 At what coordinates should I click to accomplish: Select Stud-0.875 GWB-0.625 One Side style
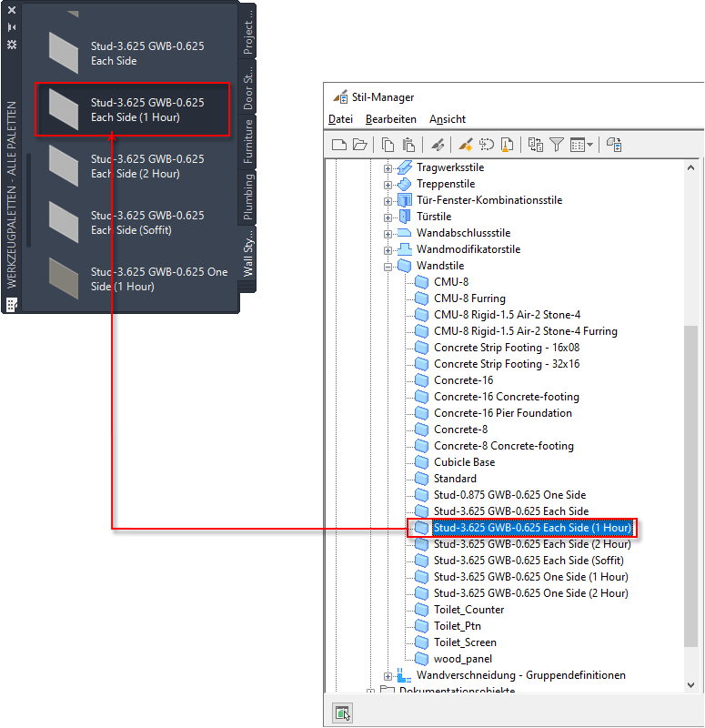509,494
